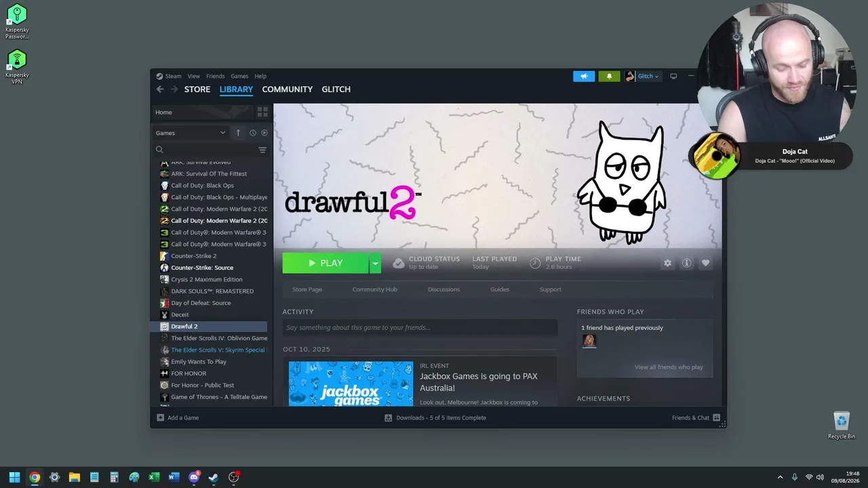Toggle library sort order arrow
This screenshot has width=868, height=488.
[238, 133]
